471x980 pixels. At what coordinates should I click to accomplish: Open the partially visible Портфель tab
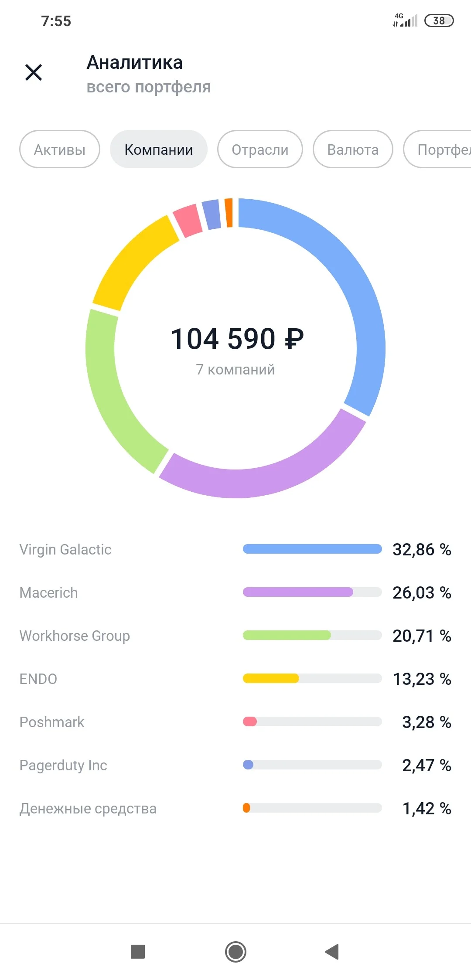click(x=437, y=149)
